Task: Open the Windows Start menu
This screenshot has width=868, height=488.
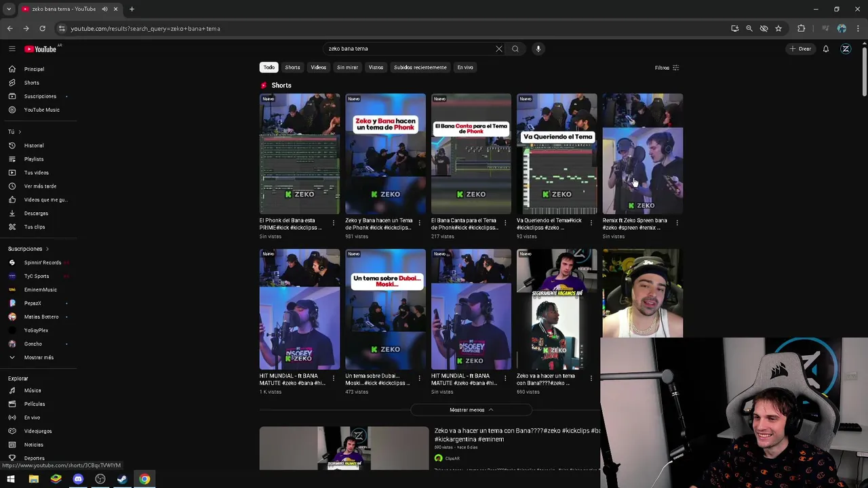Action: coord(11,479)
